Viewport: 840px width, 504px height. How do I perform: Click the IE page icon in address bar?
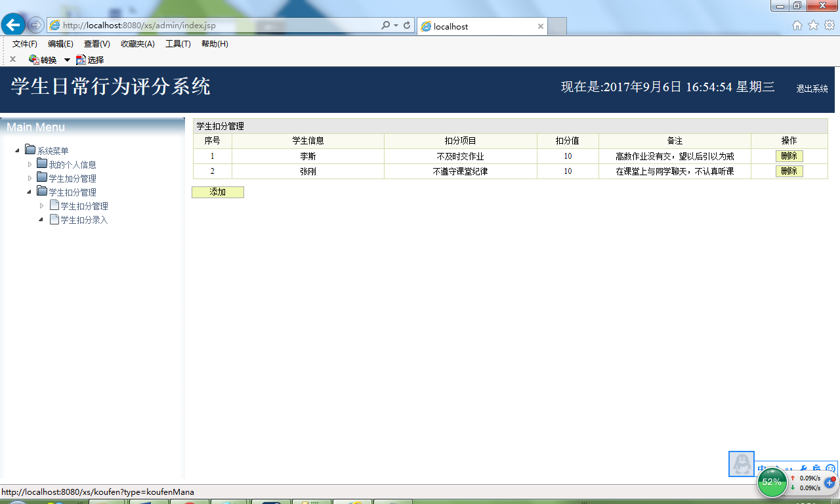55,26
